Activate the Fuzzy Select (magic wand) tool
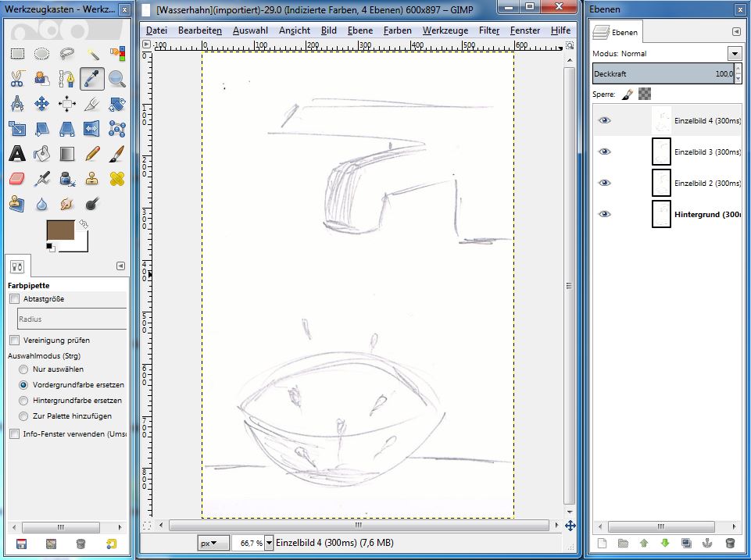751x560 pixels. coord(94,54)
